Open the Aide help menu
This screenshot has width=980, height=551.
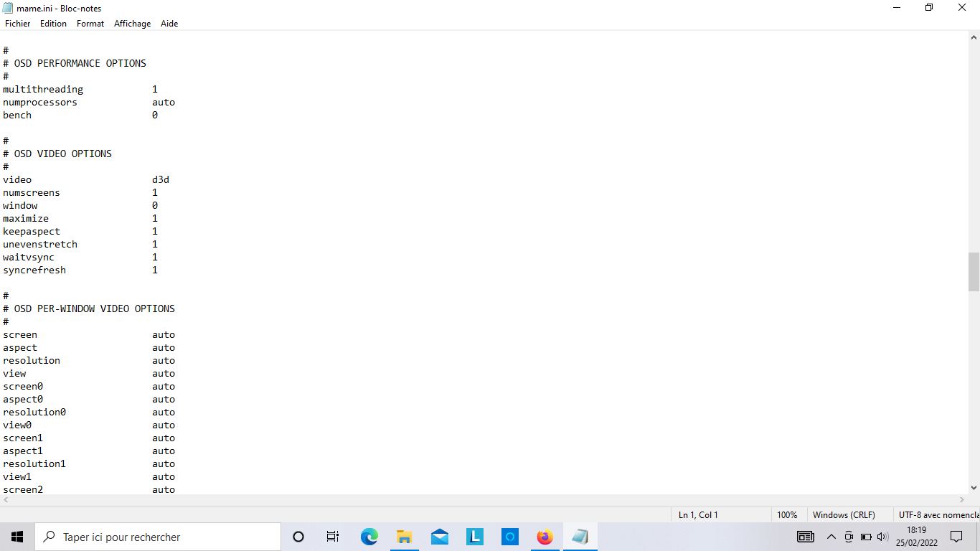[x=169, y=24]
